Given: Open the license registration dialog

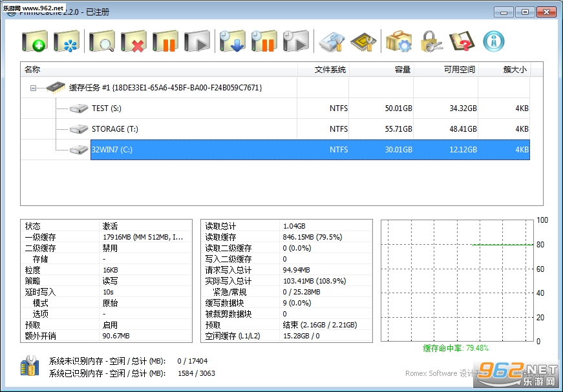Looking at the screenshot, I should click(431, 40).
